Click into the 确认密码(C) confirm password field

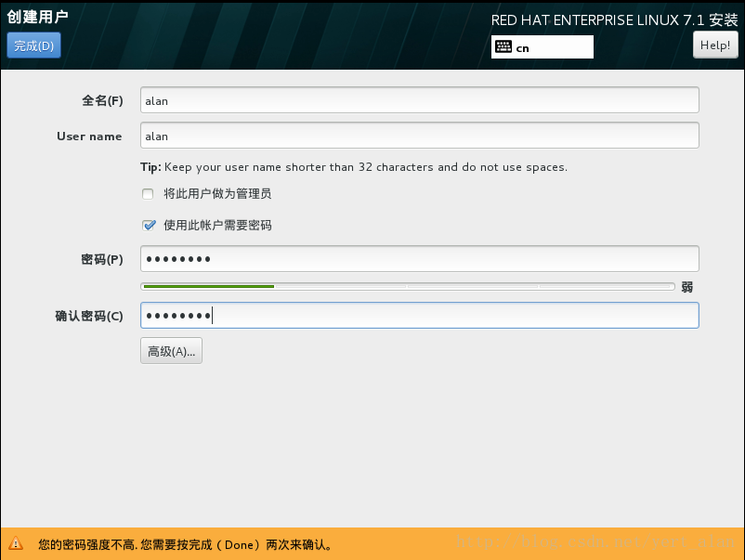point(420,316)
